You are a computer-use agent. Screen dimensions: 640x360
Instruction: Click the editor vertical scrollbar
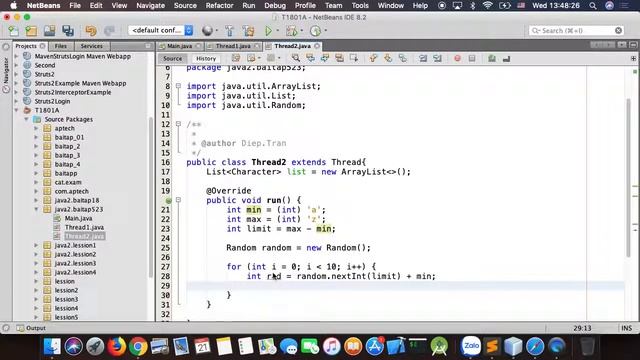[x=629, y=178]
